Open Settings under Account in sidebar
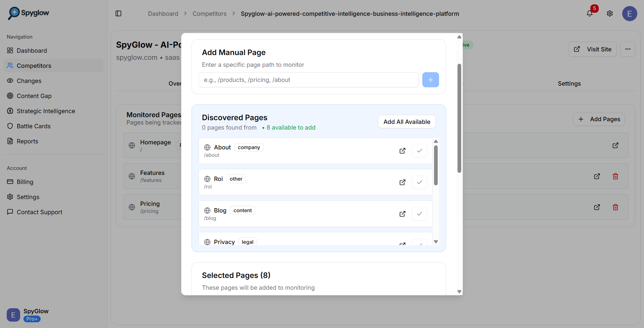Viewport: 644px width, 328px height. pyautogui.click(x=54, y=197)
